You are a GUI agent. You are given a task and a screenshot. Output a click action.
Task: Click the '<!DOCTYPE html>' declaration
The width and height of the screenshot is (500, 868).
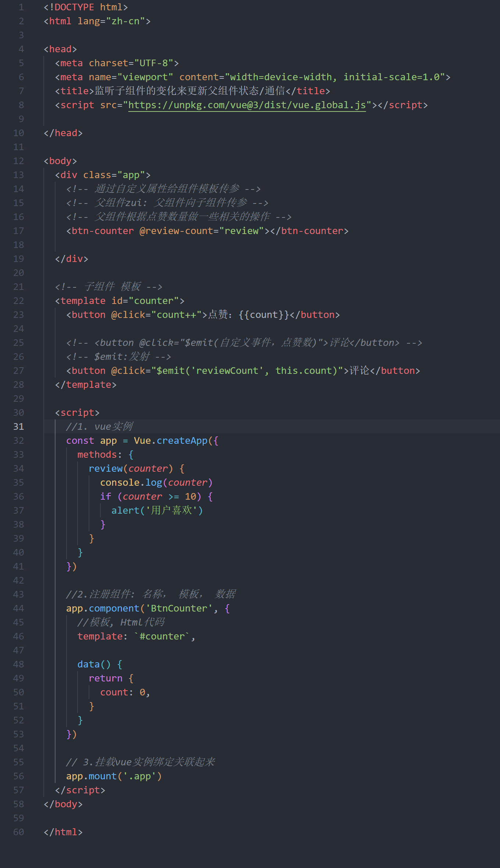click(86, 7)
